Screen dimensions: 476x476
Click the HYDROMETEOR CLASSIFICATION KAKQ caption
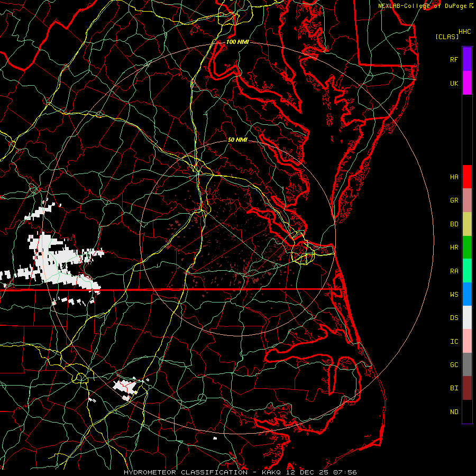click(240, 472)
